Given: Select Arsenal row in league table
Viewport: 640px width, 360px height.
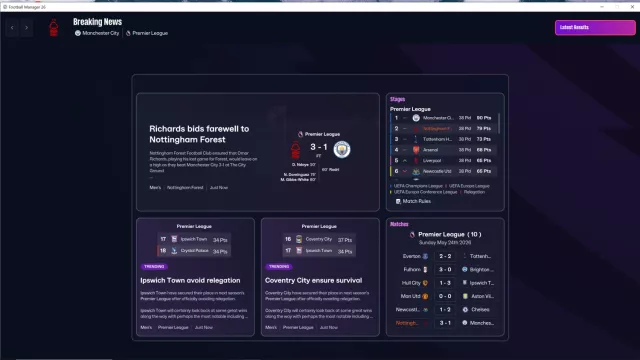Looking at the screenshot, I should click(x=443, y=150).
